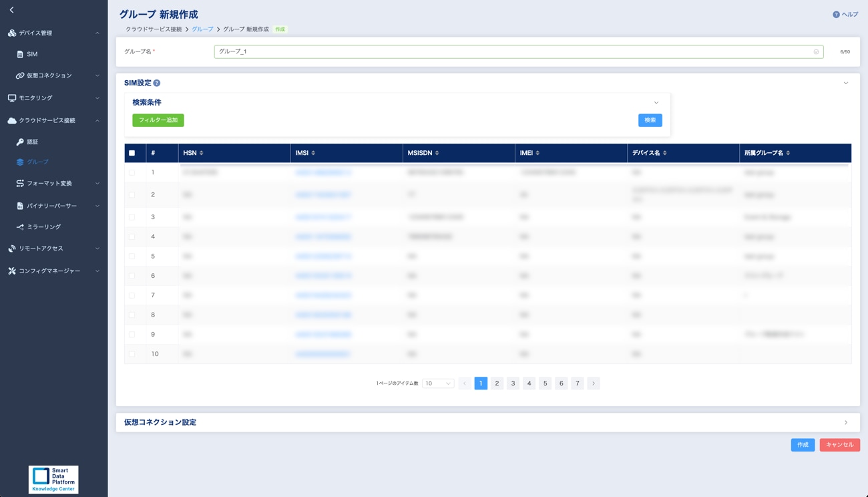Viewport: 868px width, 497px height.
Task: Collapse the クラウドサービス接続 menu chevron
Action: [97, 121]
